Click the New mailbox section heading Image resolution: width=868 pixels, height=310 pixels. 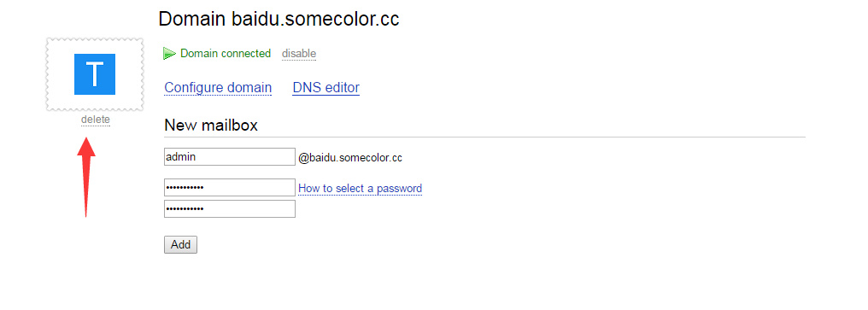[211, 126]
